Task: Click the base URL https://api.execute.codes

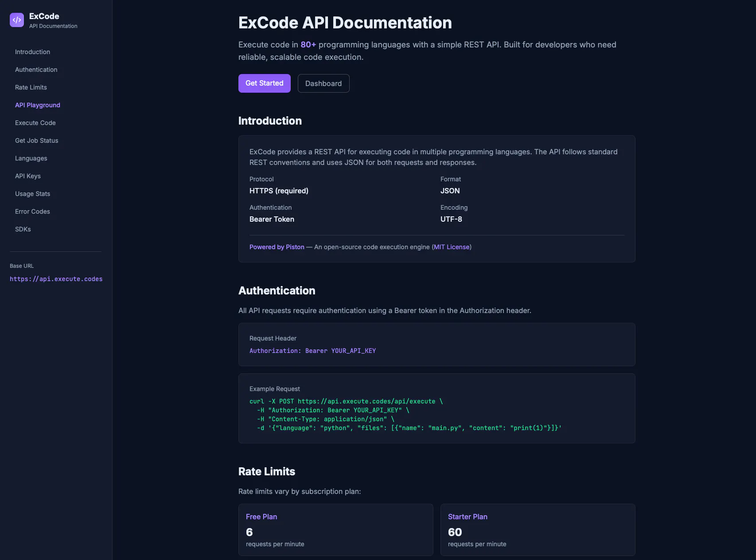Action: click(x=56, y=279)
